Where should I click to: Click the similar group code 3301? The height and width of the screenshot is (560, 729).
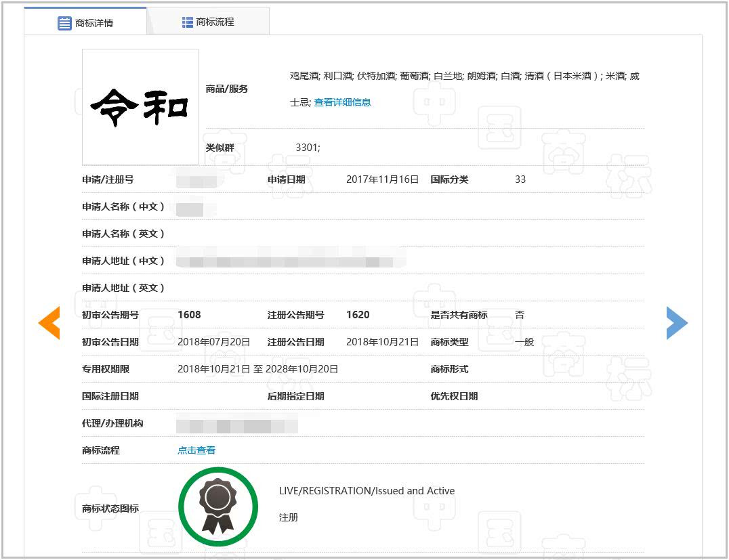click(308, 147)
